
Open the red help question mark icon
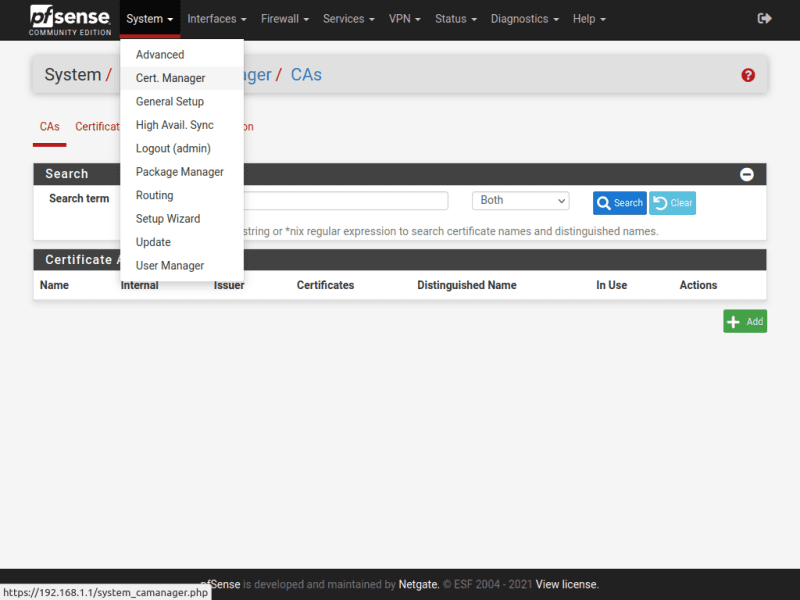tap(748, 75)
